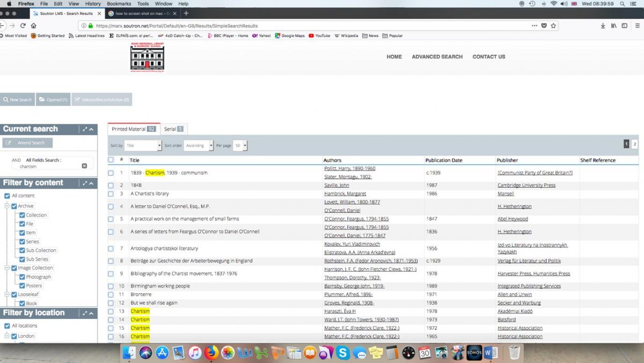Open the Cambridge University Press publisher link
The height and width of the screenshot is (363, 644).
(526, 185)
